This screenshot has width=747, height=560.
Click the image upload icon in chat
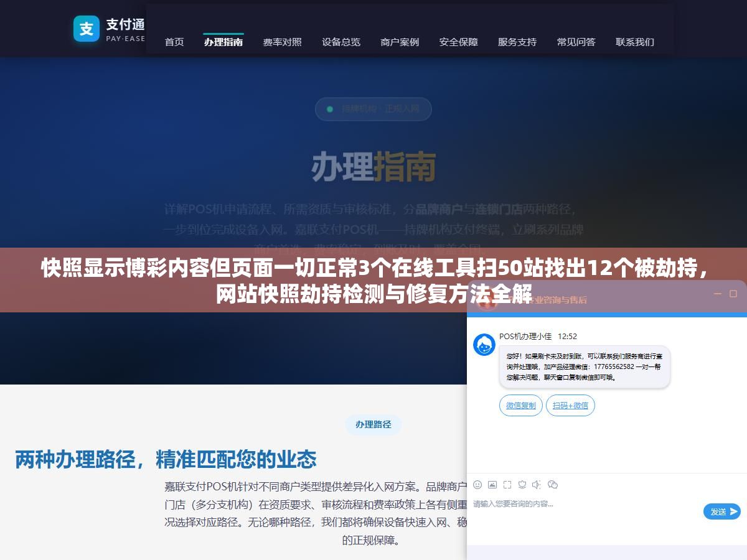point(492,485)
